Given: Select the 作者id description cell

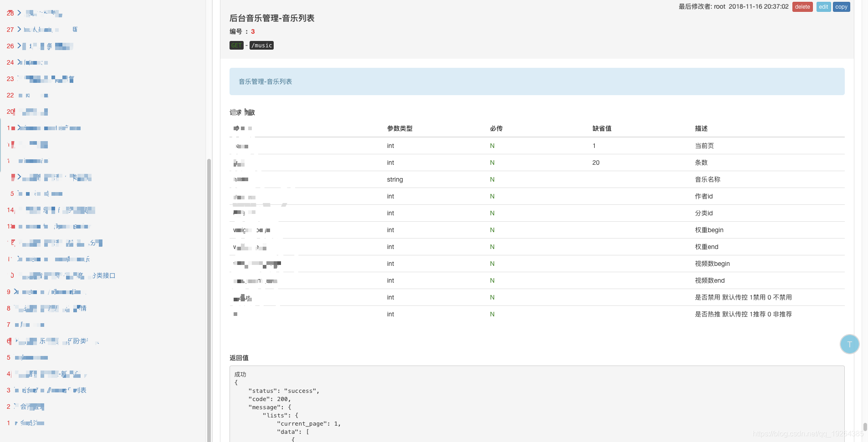Looking at the screenshot, I should (704, 196).
